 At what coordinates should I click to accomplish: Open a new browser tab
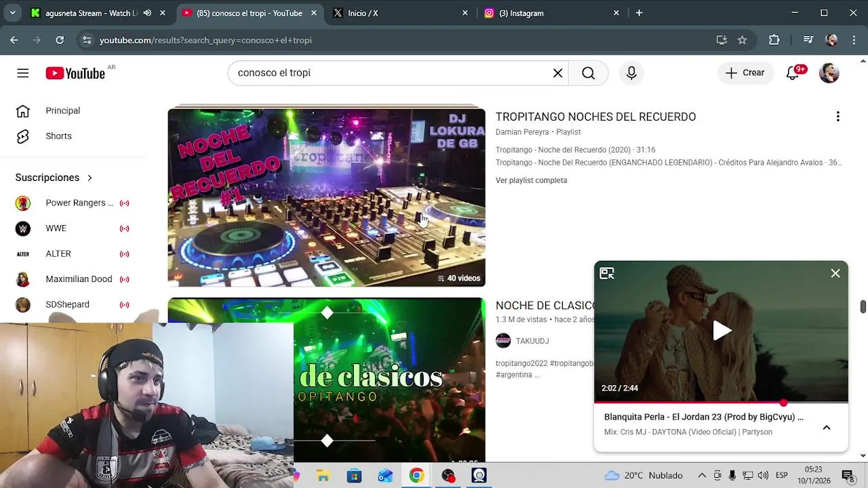tap(639, 13)
